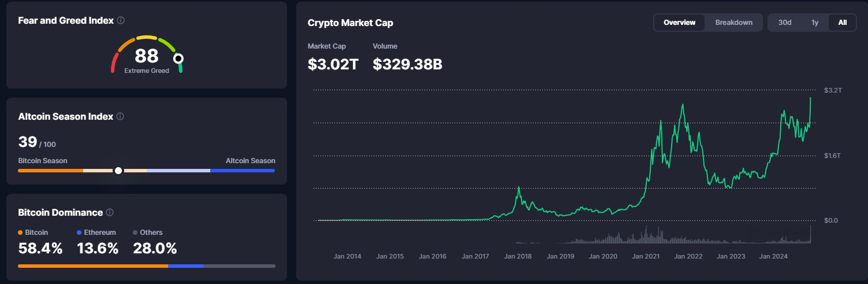This screenshot has height=284, width=868.
Task: Click the blue Ethereum legend dot
Action: [79, 233]
